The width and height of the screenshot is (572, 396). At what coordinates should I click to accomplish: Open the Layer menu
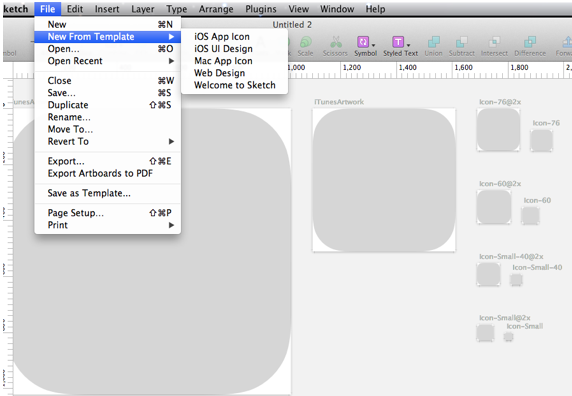click(143, 9)
